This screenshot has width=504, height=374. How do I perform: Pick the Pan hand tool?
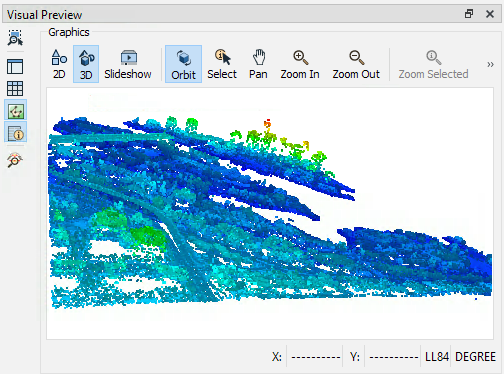pos(258,64)
